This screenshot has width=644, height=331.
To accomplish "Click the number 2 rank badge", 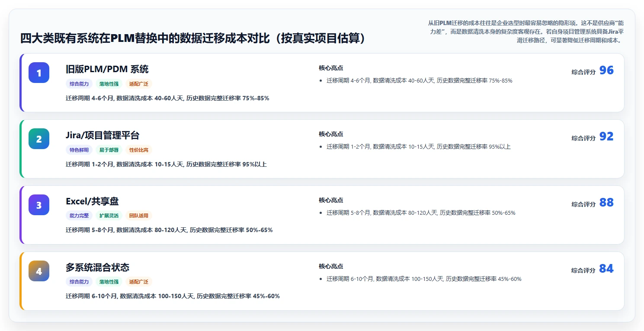I will click(x=39, y=139).
